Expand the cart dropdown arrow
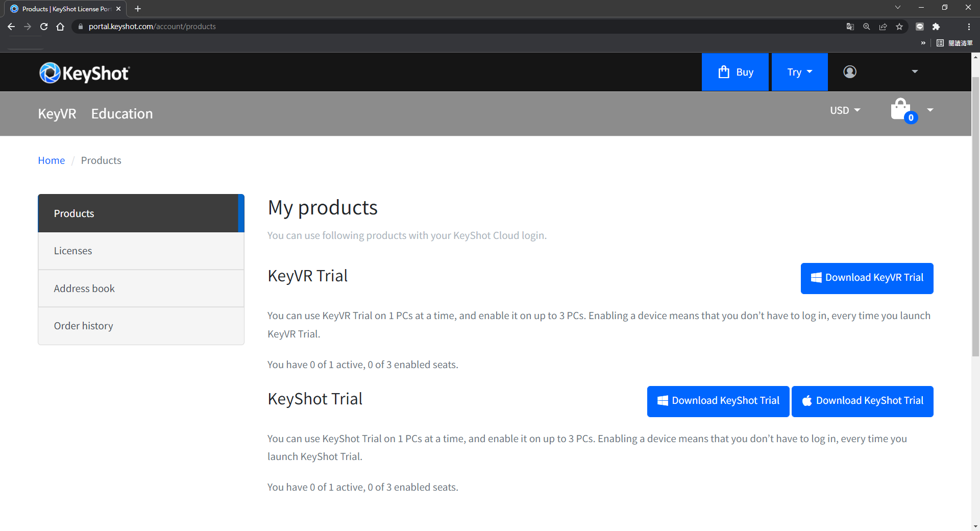Image resolution: width=980 pixels, height=531 pixels. click(x=930, y=110)
